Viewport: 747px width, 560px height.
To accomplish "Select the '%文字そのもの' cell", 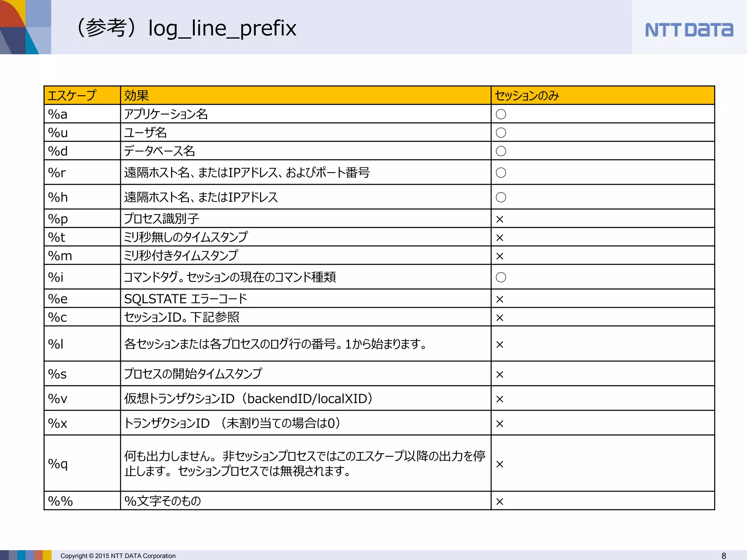I will 306,501.
